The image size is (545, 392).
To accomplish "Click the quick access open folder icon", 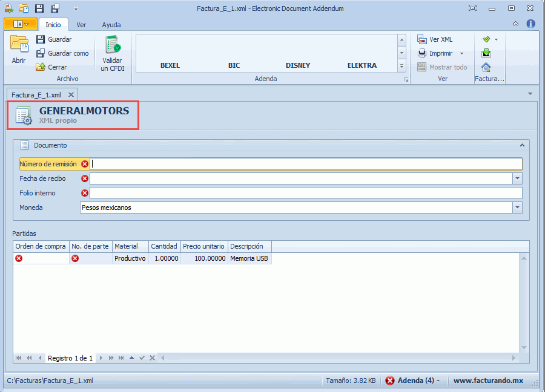I will coord(24,8).
